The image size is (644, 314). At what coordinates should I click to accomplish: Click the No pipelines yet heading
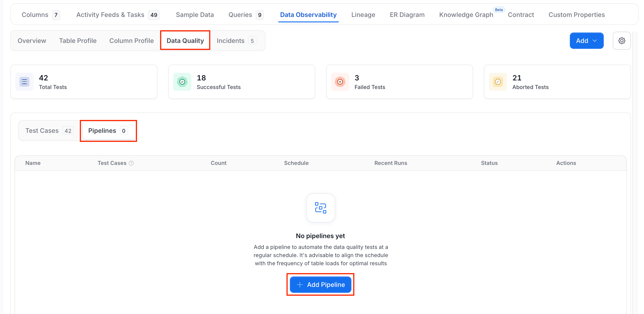pyautogui.click(x=320, y=236)
